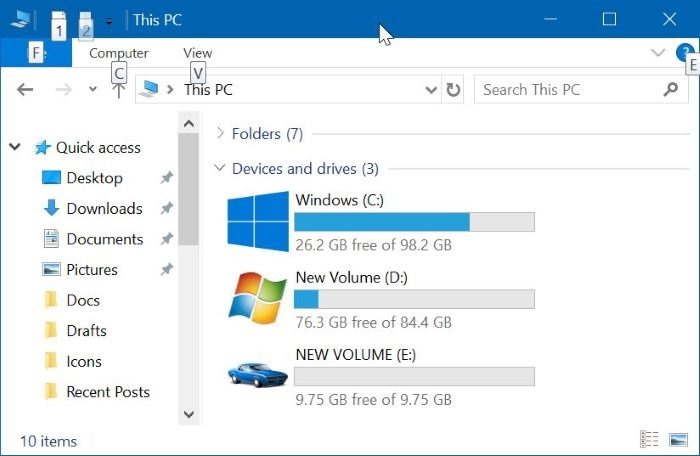This screenshot has width=700, height=456.
Task: Click the pin icon next to Pictures
Action: coord(167,269)
